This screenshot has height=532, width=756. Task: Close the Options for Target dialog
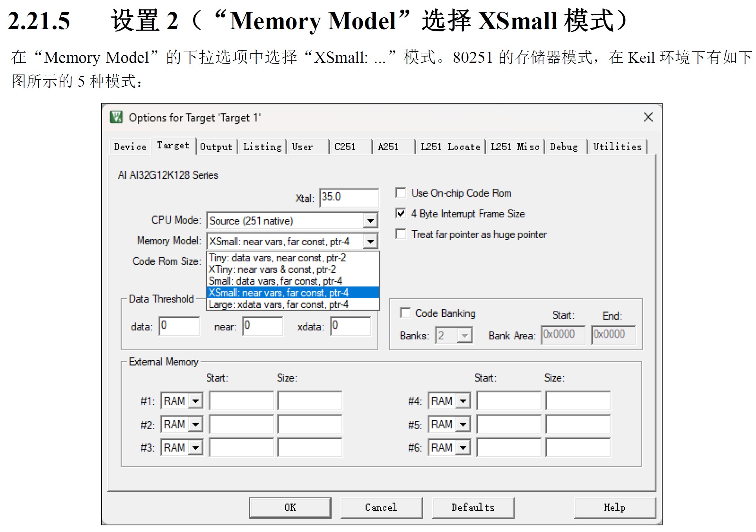point(648,117)
